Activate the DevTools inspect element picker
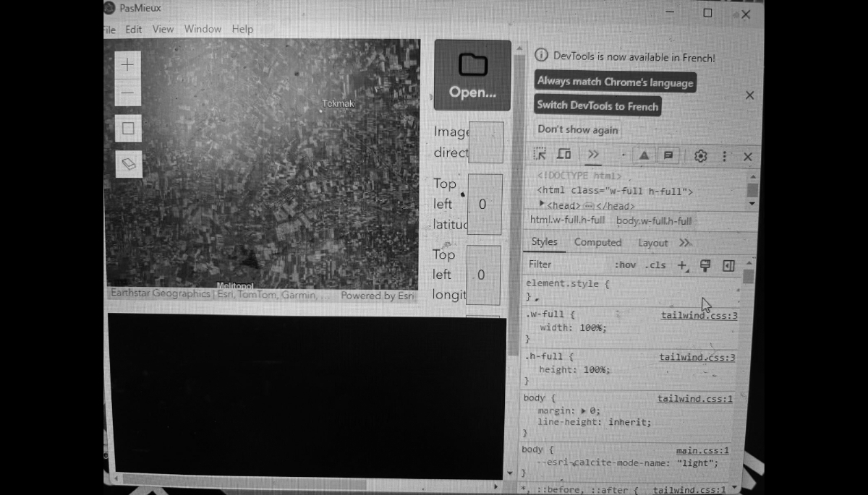This screenshot has height=495, width=868. pyautogui.click(x=540, y=155)
